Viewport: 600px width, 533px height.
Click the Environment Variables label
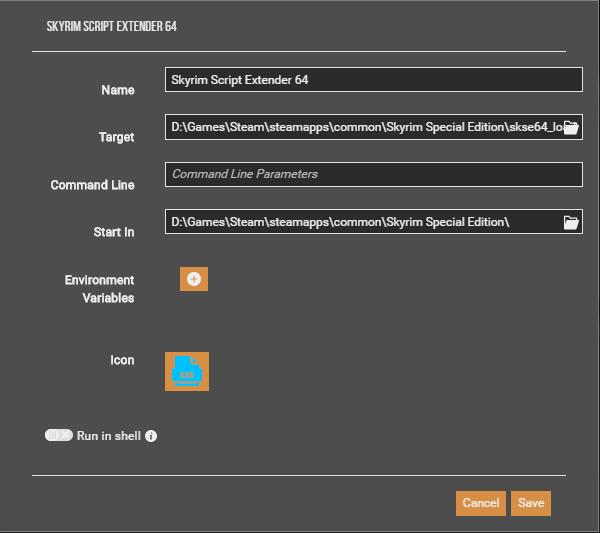[99, 289]
